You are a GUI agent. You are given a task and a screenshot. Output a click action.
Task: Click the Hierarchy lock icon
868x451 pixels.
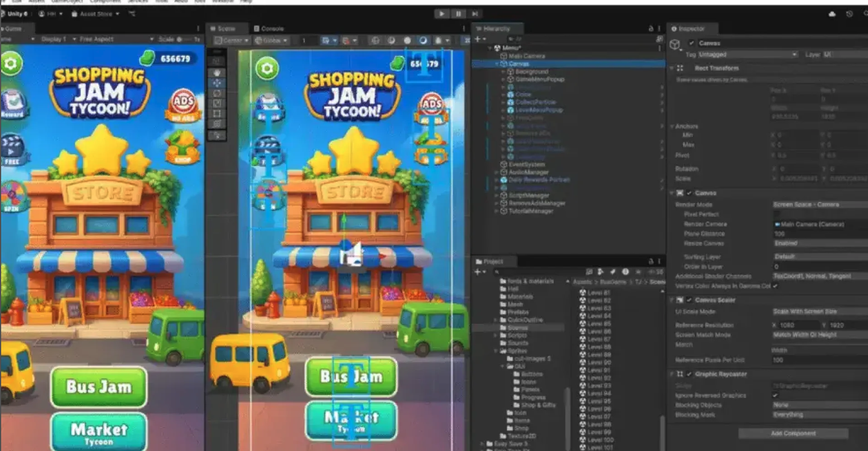click(x=651, y=29)
